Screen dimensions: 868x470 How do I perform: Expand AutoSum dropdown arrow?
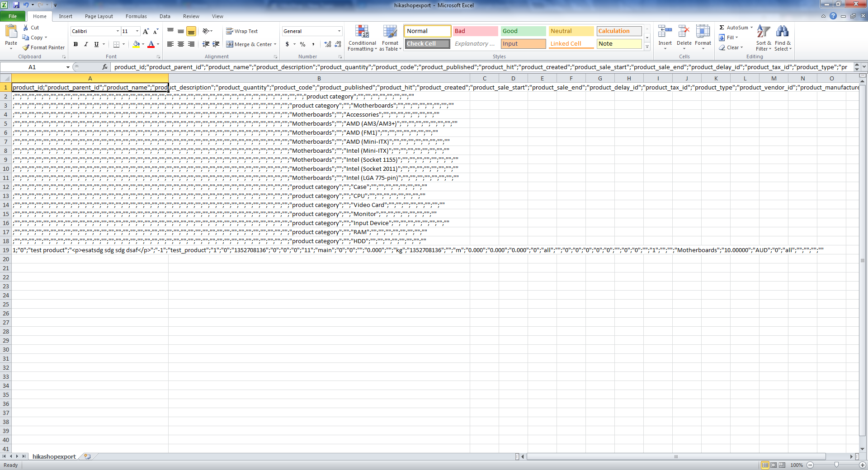[751, 28]
